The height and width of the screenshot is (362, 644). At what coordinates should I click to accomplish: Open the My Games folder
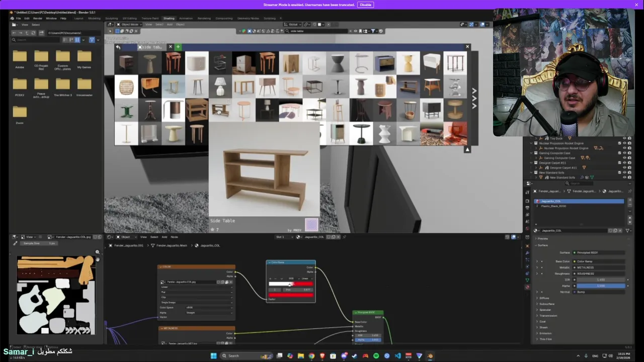point(84,59)
